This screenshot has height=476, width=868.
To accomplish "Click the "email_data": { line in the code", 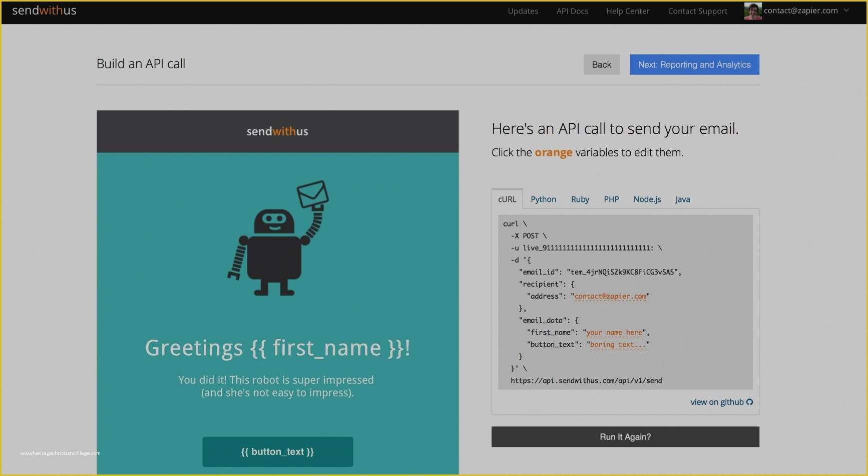I will [x=549, y=321].
